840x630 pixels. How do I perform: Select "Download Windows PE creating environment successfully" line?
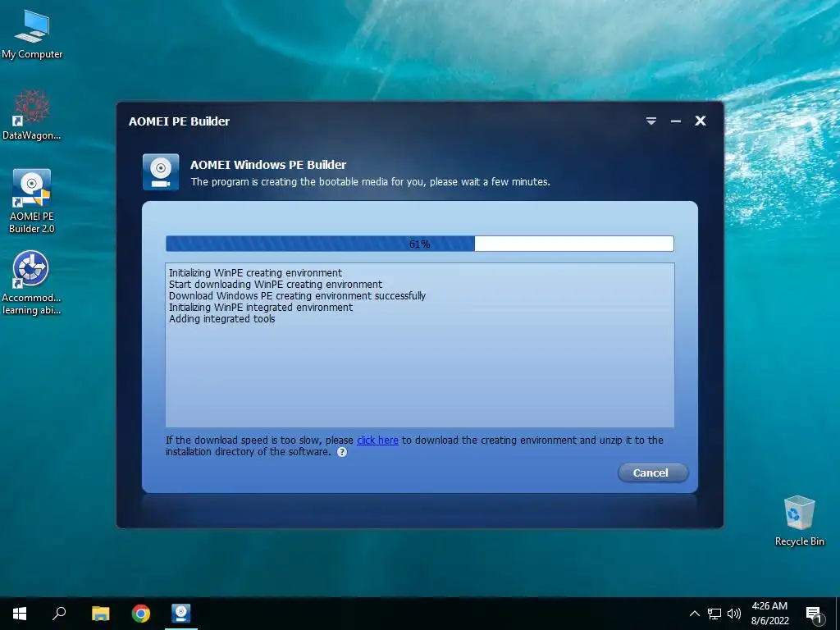point(297,295)
